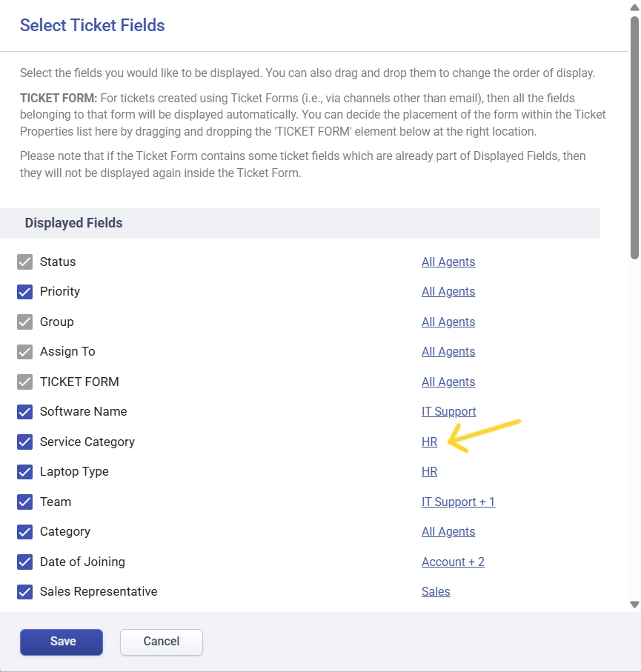This screenshot has height=672, width=641.
Task: Cancel the ticket field selection
Action: (162, 642)
